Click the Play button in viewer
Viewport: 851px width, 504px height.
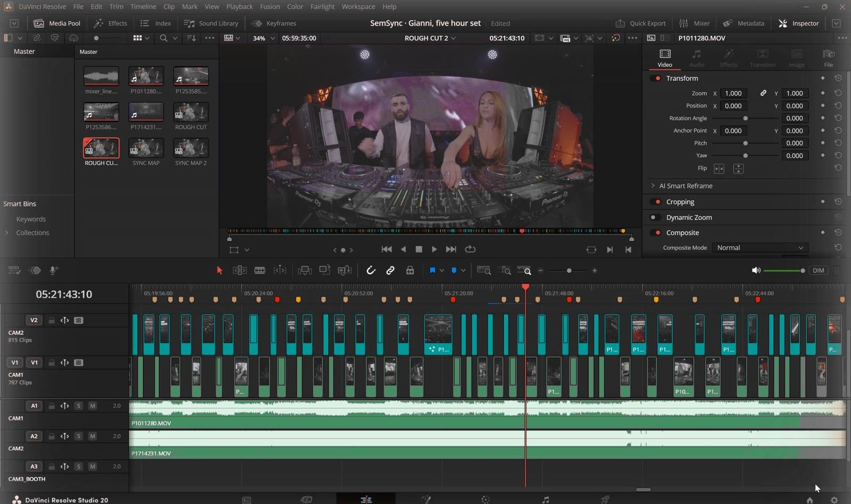(x=434, y=249)
